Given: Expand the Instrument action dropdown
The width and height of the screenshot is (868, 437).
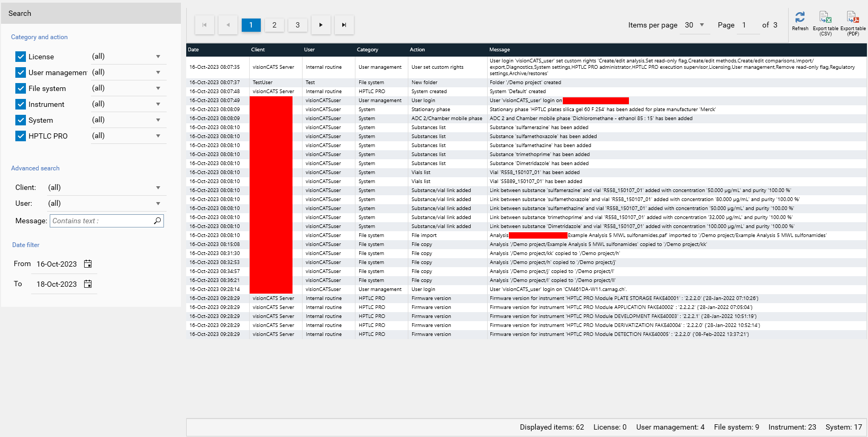Looking at the screenshot, I should [x=158, y=104].
